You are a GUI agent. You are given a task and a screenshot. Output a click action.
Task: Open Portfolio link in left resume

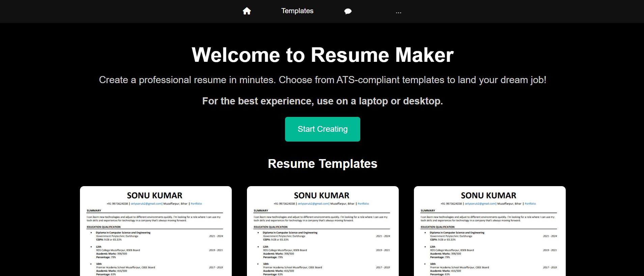196,204
